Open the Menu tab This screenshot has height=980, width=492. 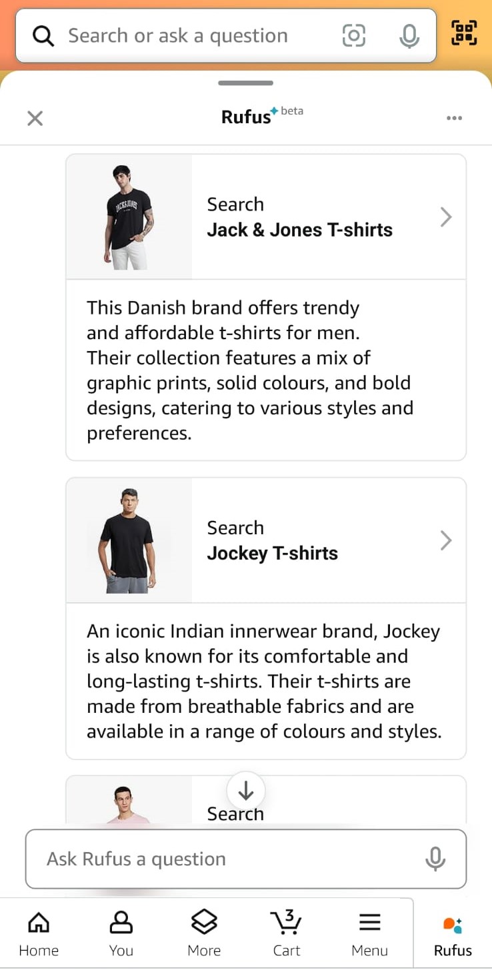click(x=369, y=933)
